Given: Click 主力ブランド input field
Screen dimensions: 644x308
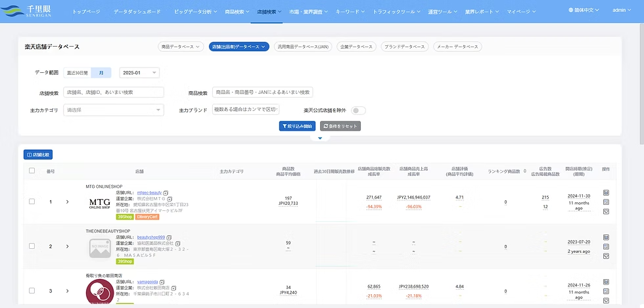Looking at the screenshot, I should point(246,110).
